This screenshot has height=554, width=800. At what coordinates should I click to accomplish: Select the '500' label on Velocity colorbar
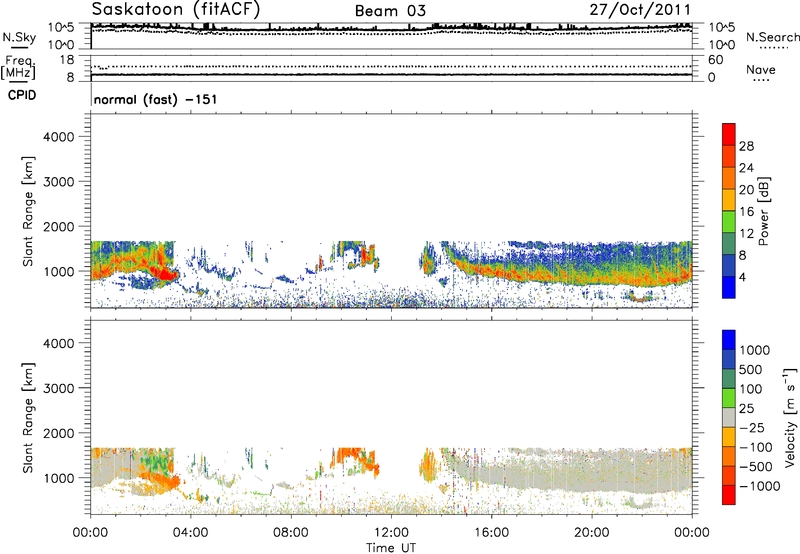tap(749, 369)
